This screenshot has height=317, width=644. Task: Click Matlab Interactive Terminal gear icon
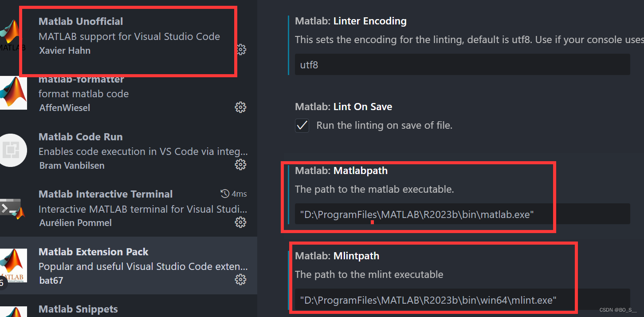(x=240, y=222)
